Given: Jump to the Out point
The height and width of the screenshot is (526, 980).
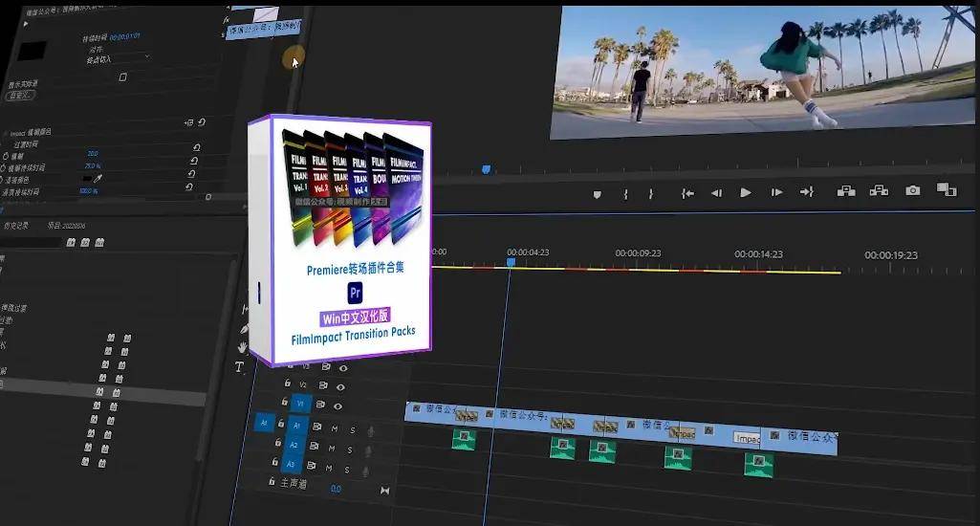Looking at the screenshot, I should (807, 192).
